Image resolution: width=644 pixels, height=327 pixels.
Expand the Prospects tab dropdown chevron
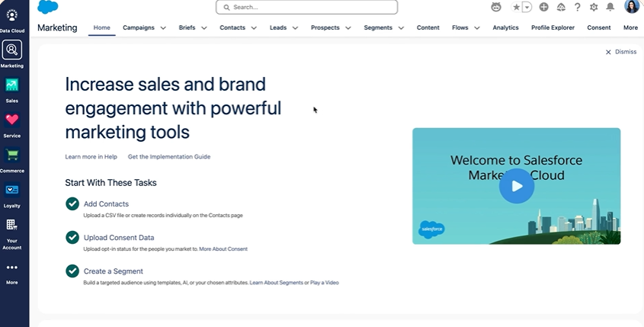coord(348,28)
